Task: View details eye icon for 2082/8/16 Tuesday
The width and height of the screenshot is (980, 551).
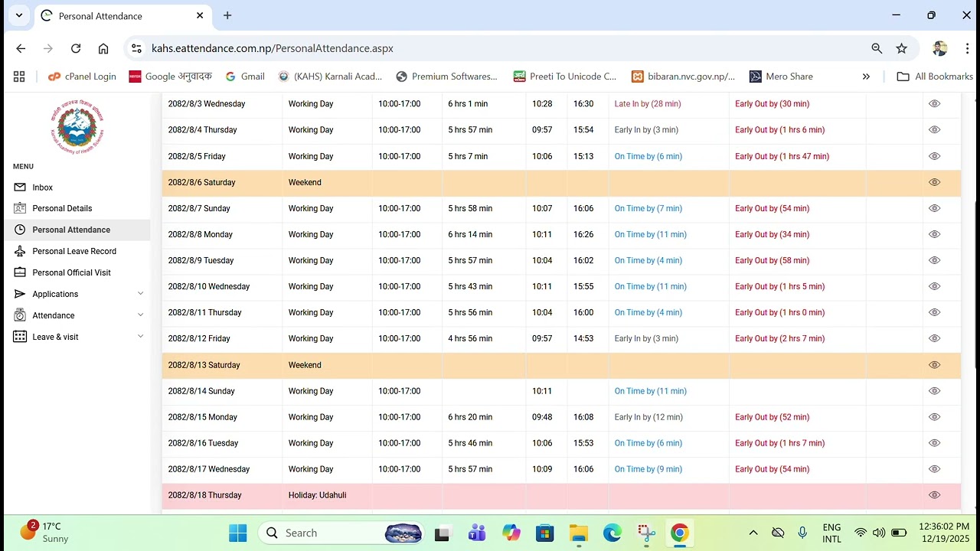Action: click(934, 443)
